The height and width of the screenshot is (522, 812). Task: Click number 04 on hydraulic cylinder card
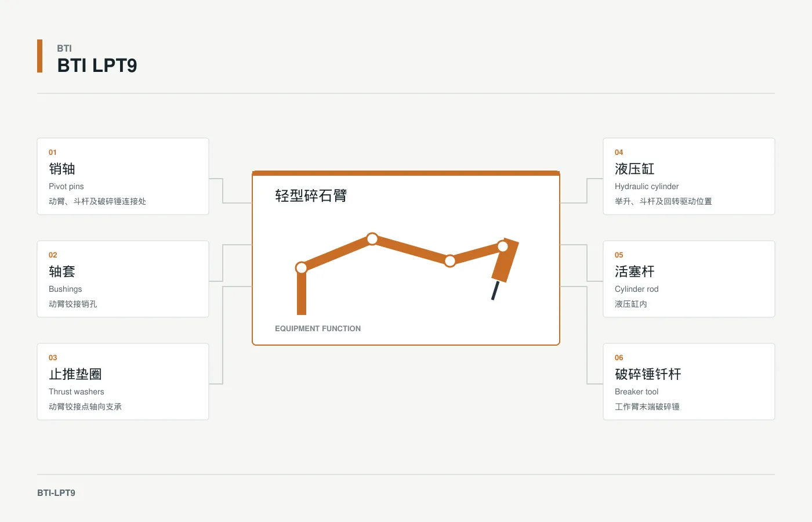coord(619,153)
